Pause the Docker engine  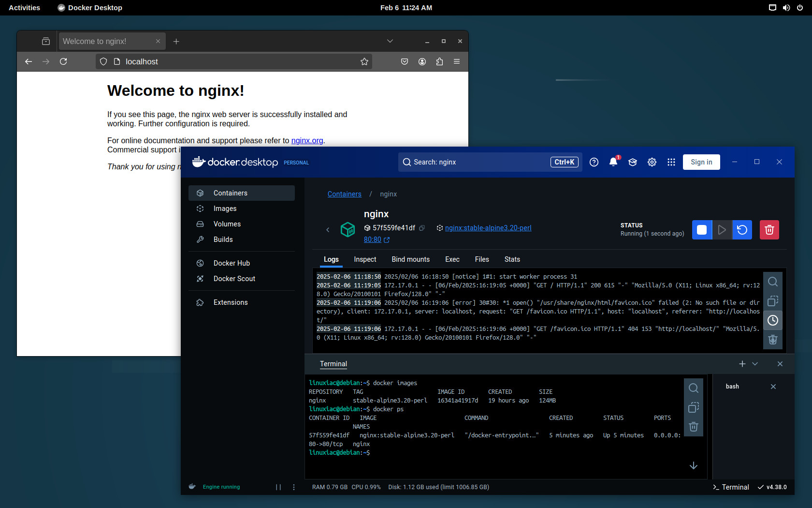pyautogui.click(x=278, y=487)
